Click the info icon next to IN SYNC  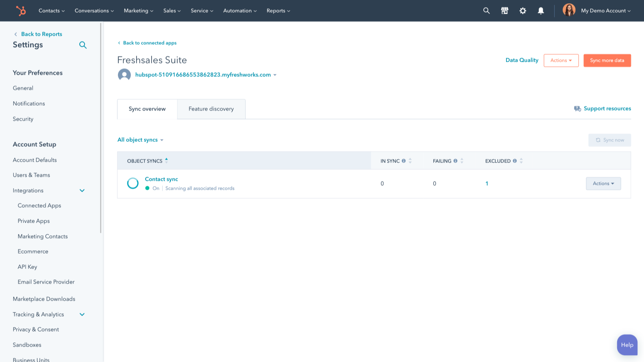click(404, 161)
